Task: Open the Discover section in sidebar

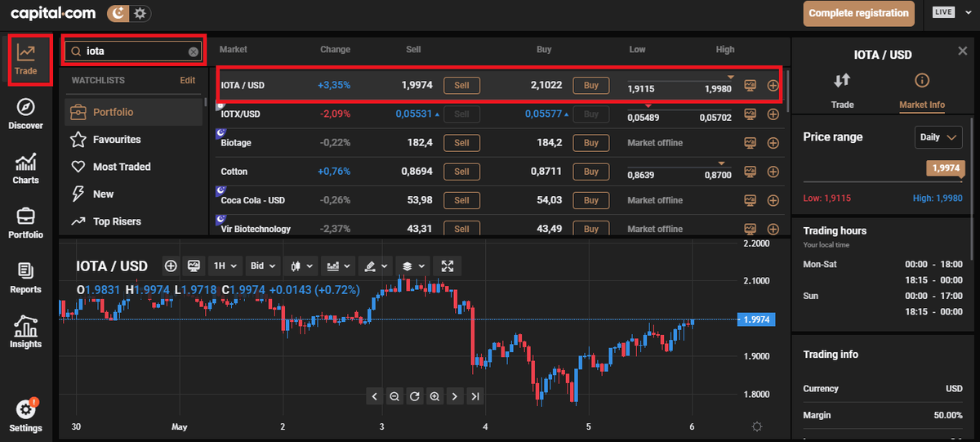Action: (x=26, y=114)
